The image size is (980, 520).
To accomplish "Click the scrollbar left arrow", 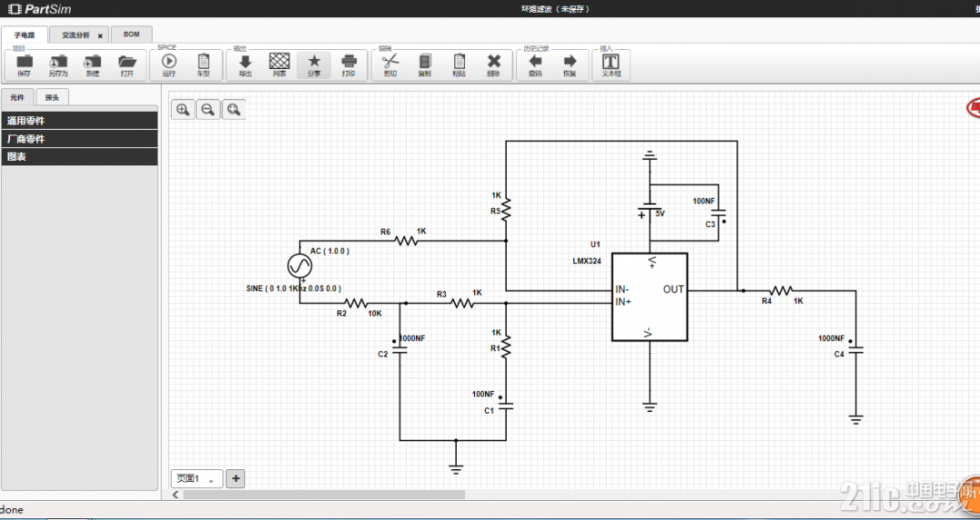I will pos(176,495).
